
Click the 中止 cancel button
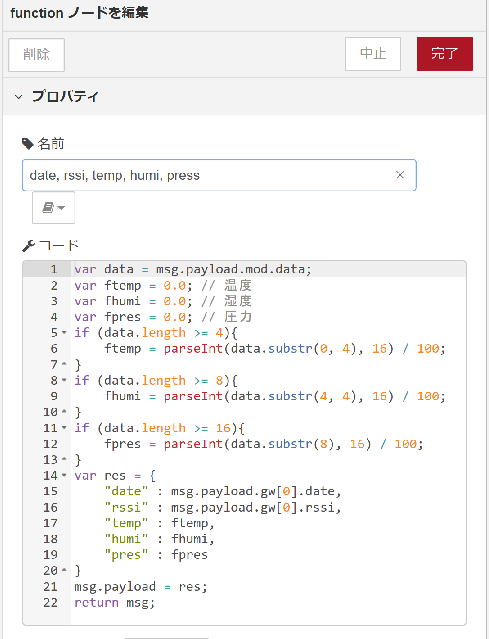tap(373, 54)
